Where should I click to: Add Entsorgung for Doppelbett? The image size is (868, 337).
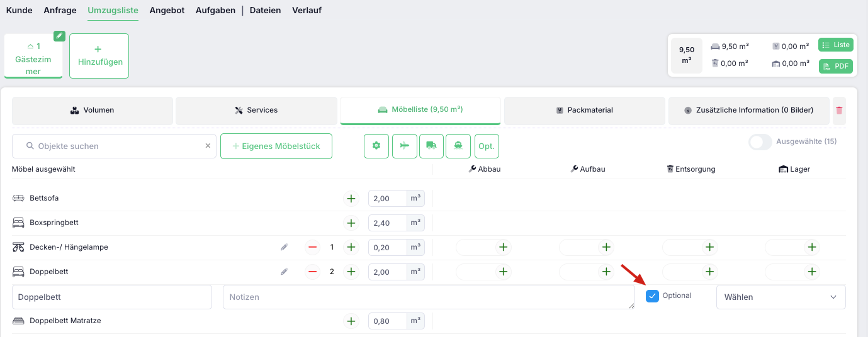(709, 272)
